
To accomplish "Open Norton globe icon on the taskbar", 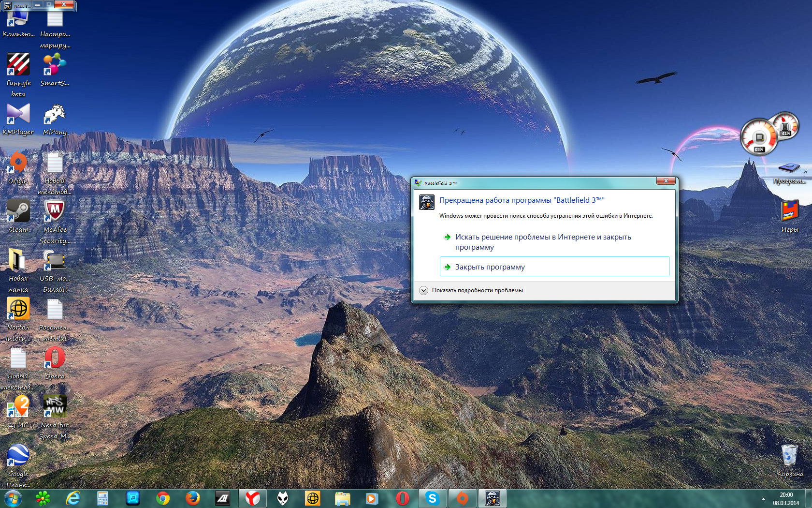I will (313, 498).
